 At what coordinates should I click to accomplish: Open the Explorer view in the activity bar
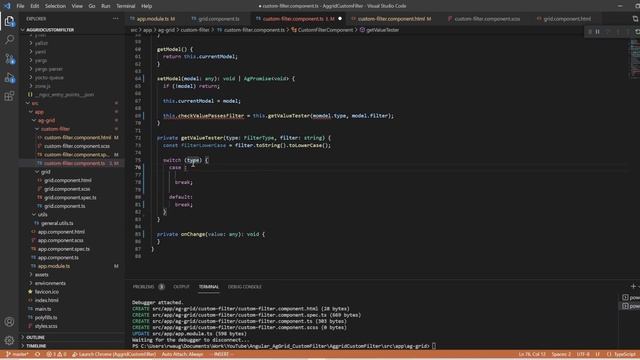9,21
